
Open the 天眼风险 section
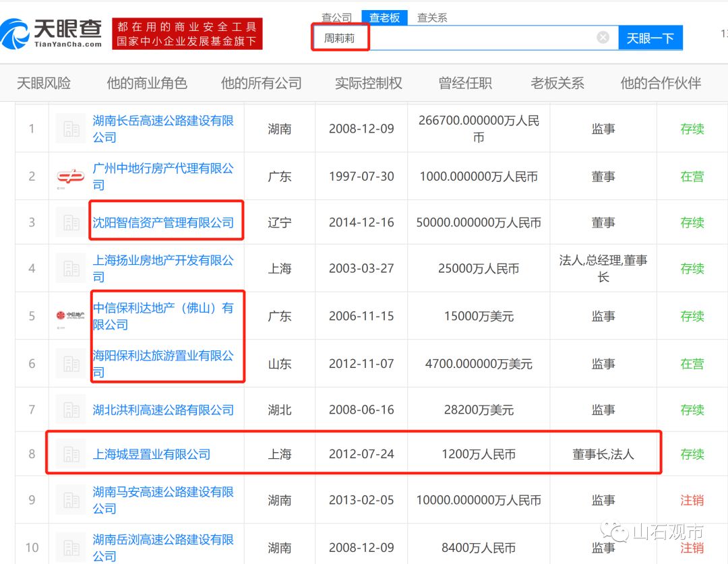(x=44, y=83)
